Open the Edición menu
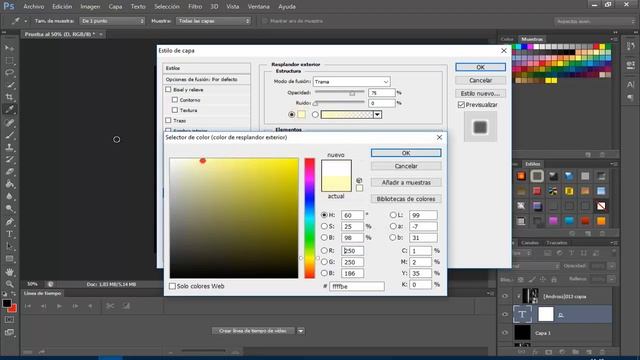 (x=62, y=7)
